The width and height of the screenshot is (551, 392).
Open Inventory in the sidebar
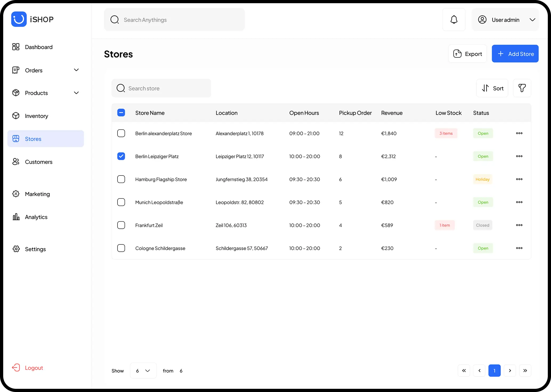(37, 116)
